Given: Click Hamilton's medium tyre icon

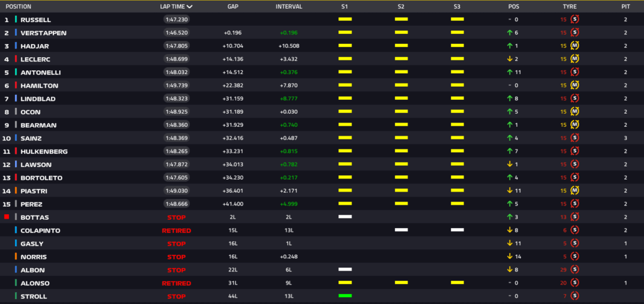Looking at the screenshot, I should pyautogui.click(x=575, y=85).
